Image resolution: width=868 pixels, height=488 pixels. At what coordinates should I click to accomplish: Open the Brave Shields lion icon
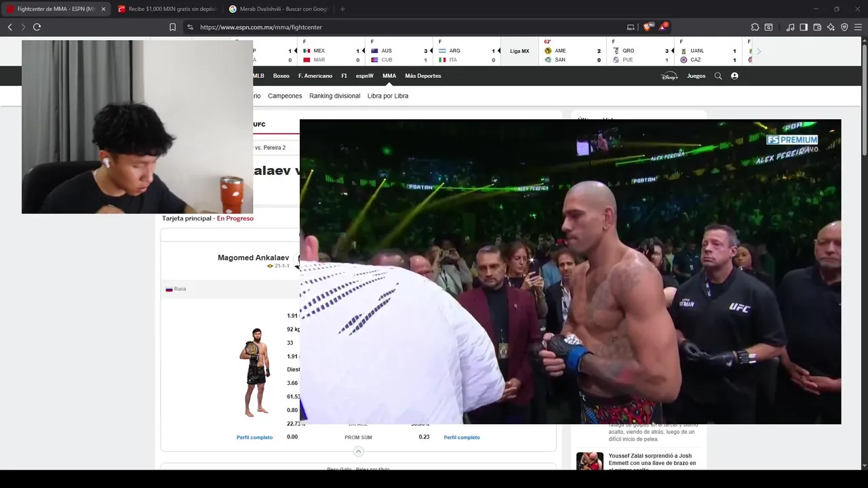(x=648, y=27)
